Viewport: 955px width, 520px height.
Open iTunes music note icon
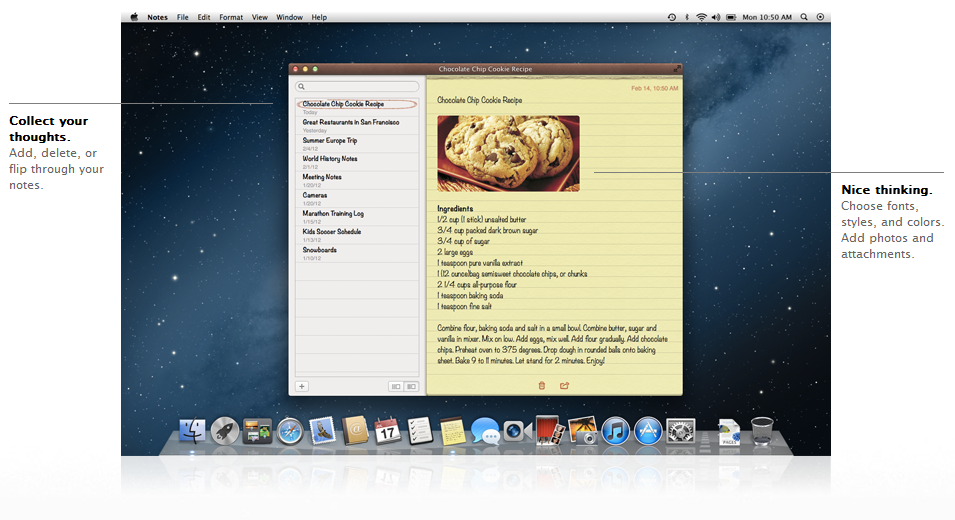(x=615, y=432)
